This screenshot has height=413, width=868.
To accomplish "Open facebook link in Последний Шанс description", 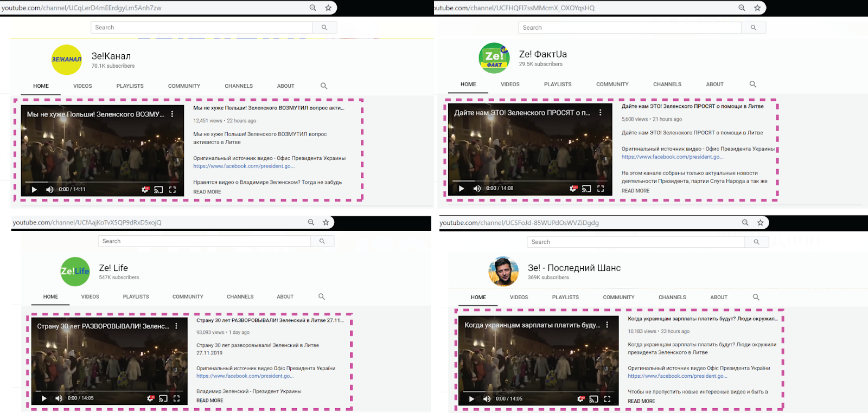I will click(x=678, y=376).
